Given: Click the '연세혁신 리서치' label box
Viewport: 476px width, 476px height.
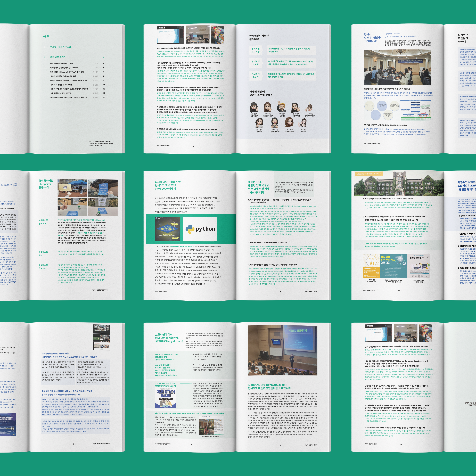Looking at the screenshot, I should point(256,63).
